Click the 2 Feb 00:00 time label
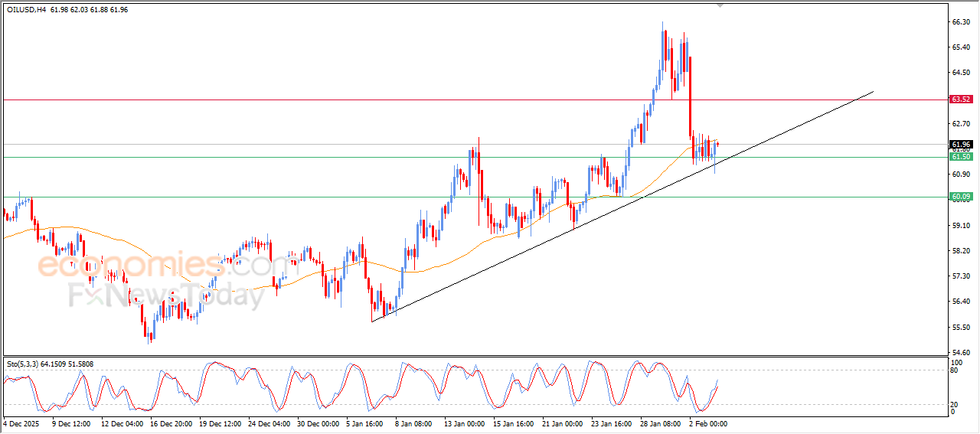980x434 pixels. coord(709,423)
